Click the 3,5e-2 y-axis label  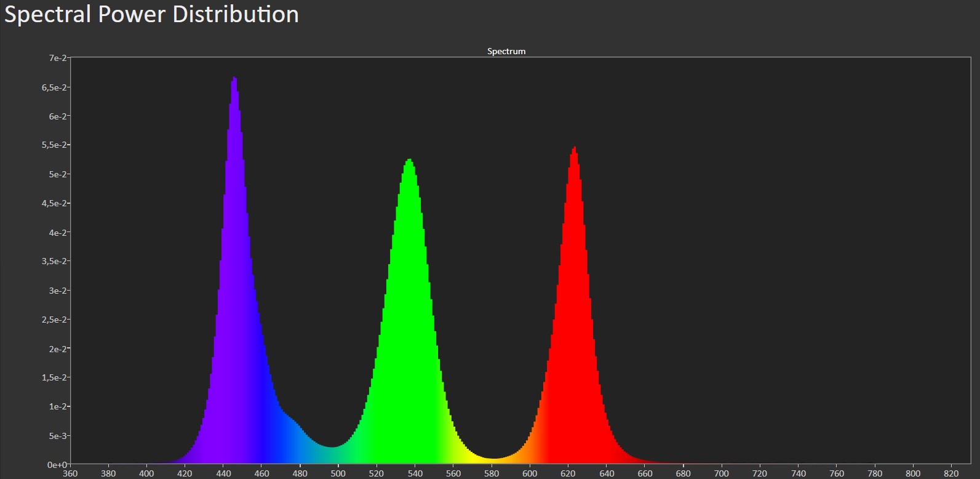point(54,262)
